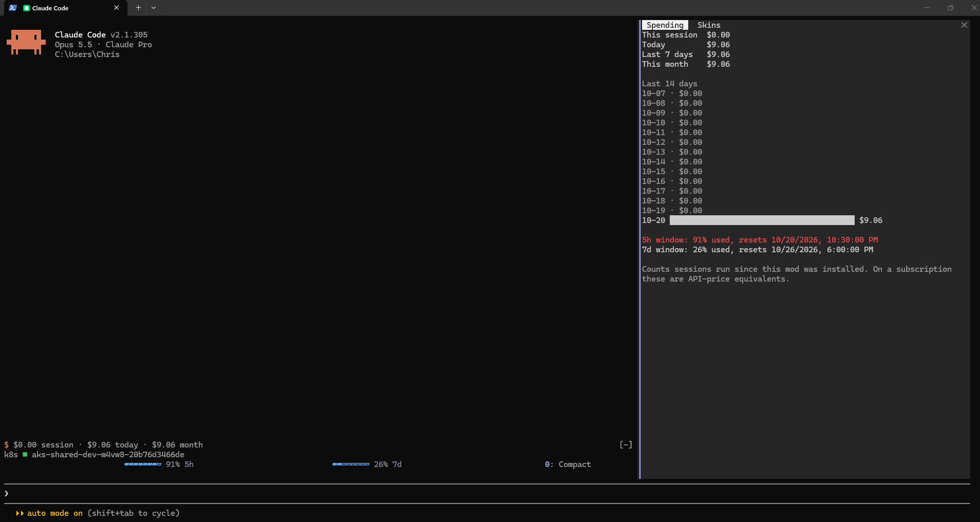Viewport: 980px width, 522px height.
Task: Select the Claude Code terminal tab
Action: [65, 8]
